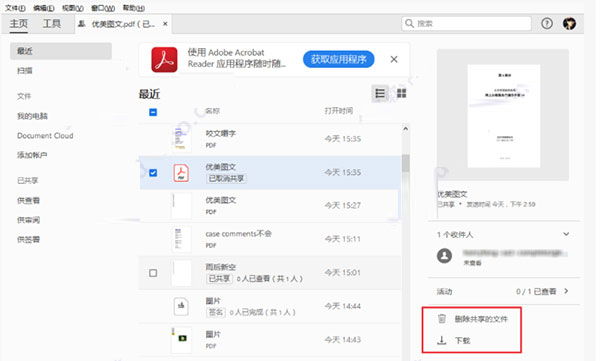The width and height of the screenshot is (600, 361).
Task: Select 供审阅 in the sidebar
Action: coord(28,220)
